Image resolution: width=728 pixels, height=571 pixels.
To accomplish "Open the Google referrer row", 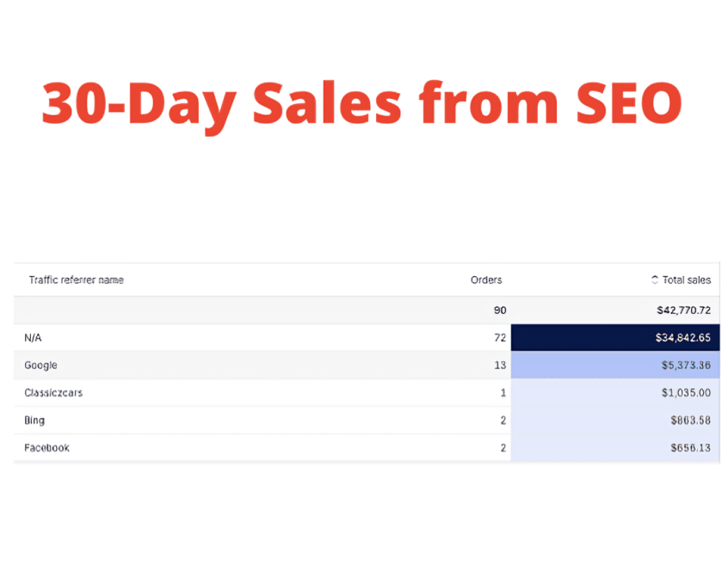I will pyautogui.click(x=40, y=365).
